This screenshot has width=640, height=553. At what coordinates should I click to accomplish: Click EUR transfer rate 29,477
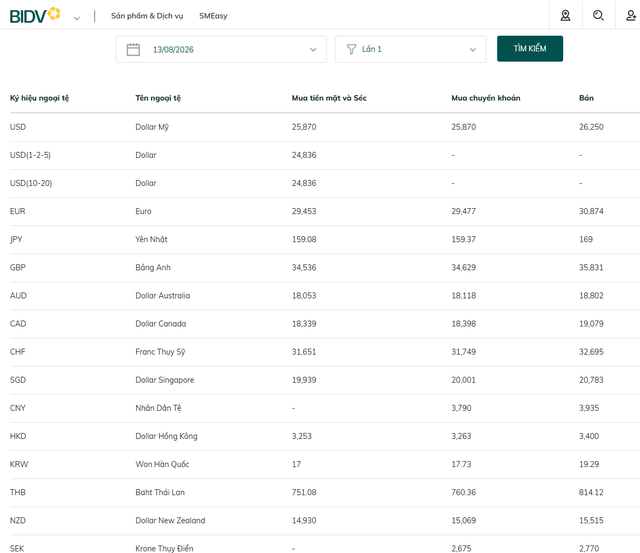pyautogui.click(x=464, y=211)
